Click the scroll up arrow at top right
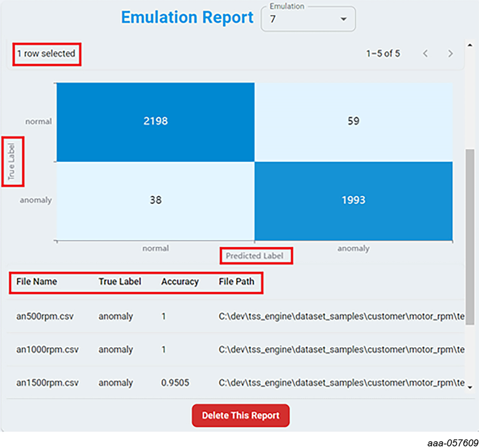 coord(470,46)
